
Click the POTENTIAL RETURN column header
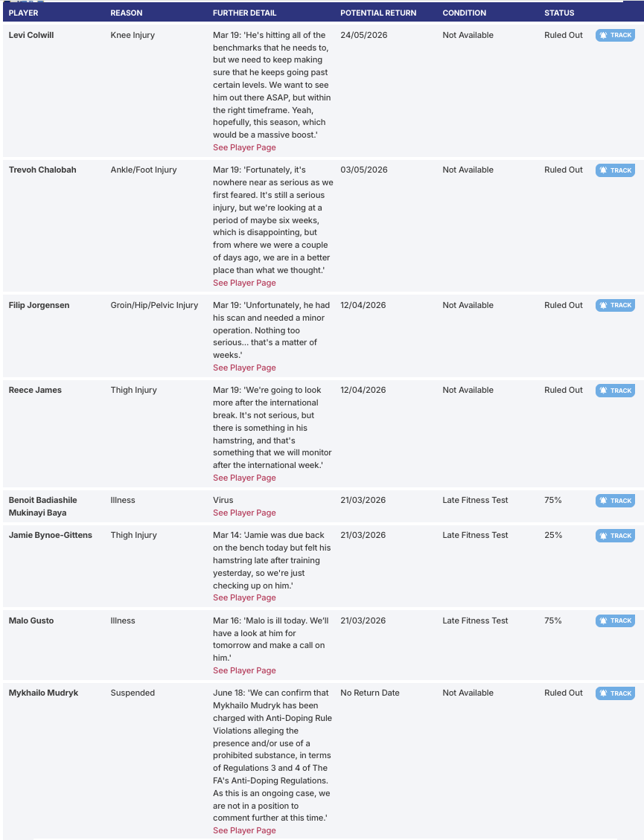378,13
